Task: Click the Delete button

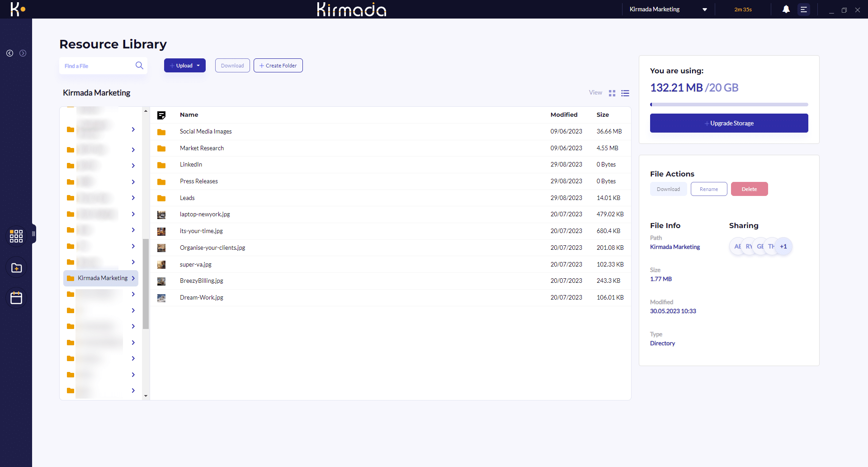Action: [x=749, y=189]
